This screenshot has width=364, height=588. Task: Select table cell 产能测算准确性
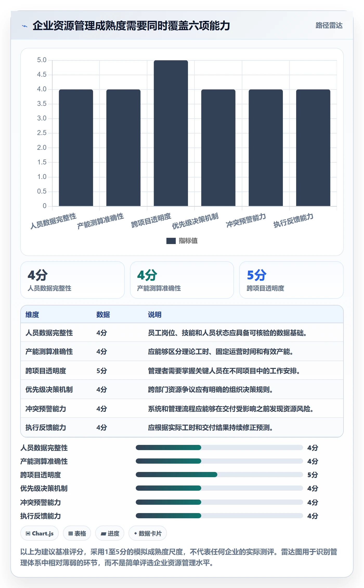click(49, 351)
